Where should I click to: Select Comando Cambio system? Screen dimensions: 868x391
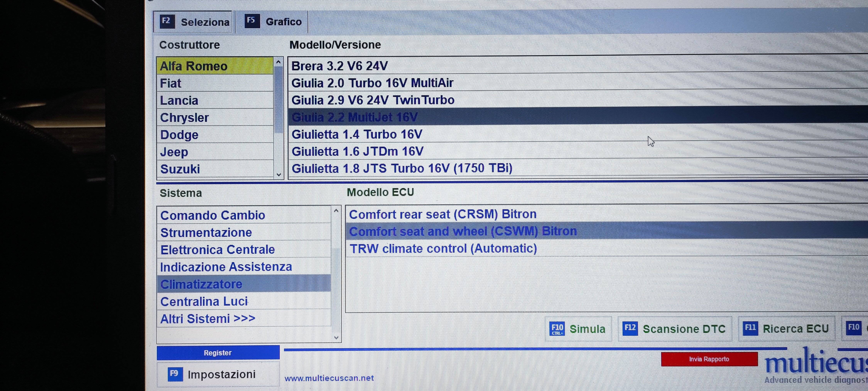tap(244, 215)
